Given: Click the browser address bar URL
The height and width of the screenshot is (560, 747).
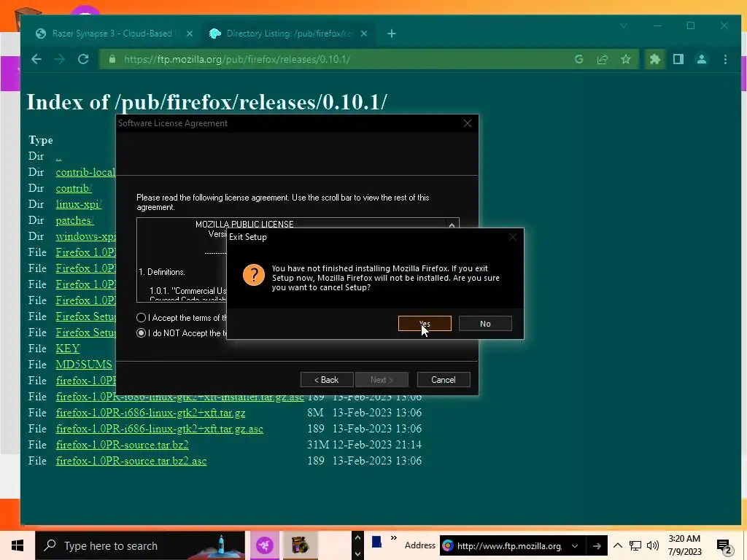Looking at the screenshot, I should (237, 59).
